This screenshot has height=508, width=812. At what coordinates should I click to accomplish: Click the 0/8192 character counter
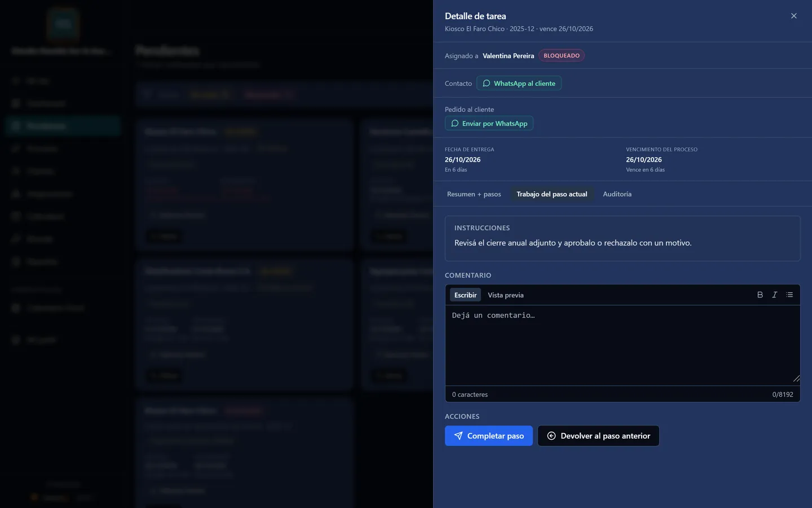782,395
